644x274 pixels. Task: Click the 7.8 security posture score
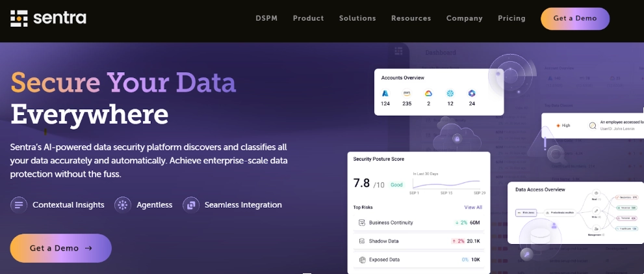point(361,183)
